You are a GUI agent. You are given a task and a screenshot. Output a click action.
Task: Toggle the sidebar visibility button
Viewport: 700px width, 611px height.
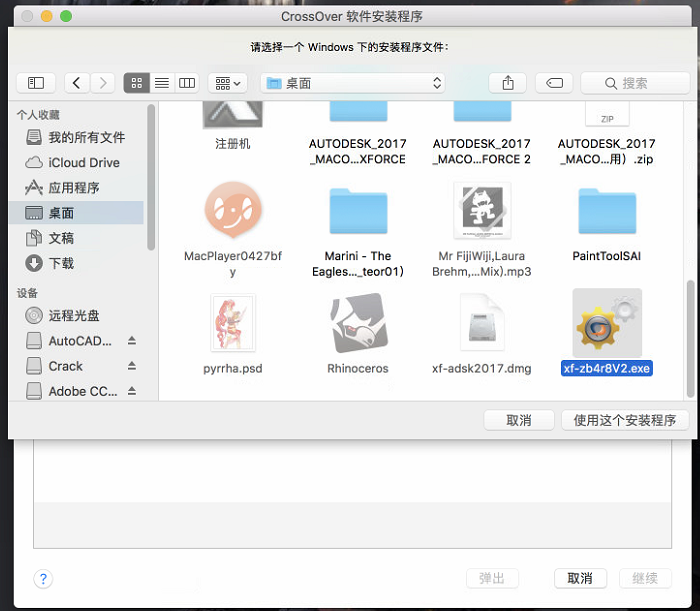pyautogui.click(x=36, y=83)
